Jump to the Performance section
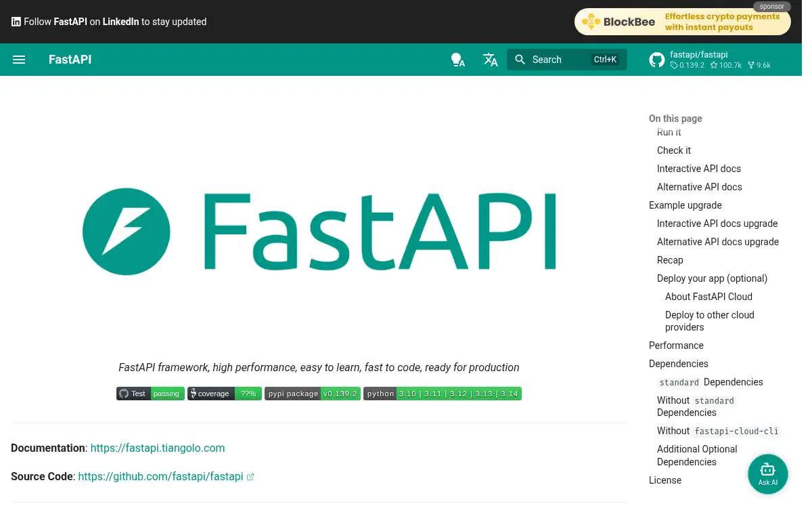Screen dimensions: 812x508 point(676,345)
